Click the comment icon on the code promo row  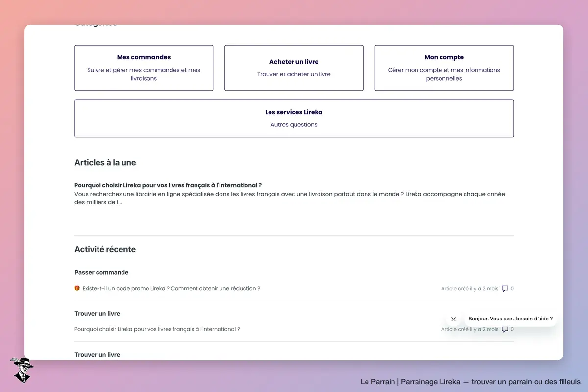(x=505, y=289)
